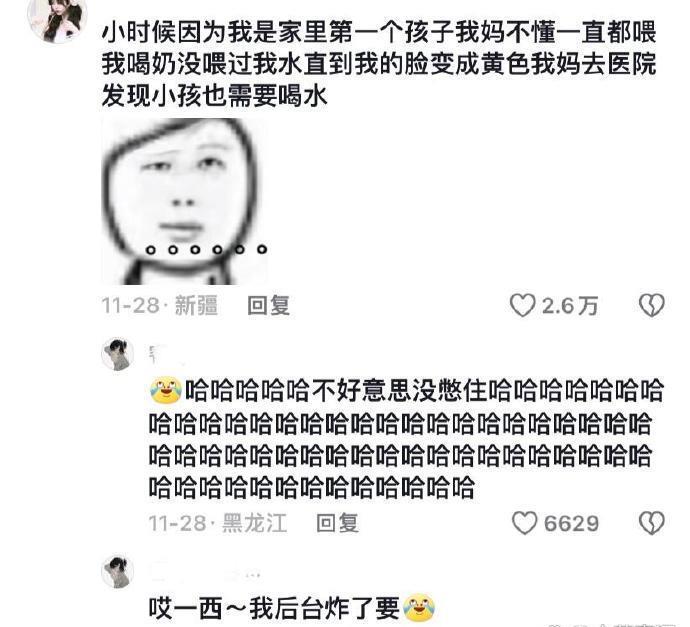Tap the 2.6万 like count
This screenshot has height=627, width=690.
coord(570,306)
